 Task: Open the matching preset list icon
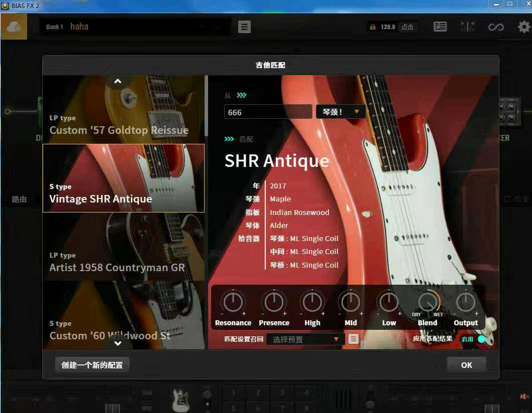click(x=353, y=339)
